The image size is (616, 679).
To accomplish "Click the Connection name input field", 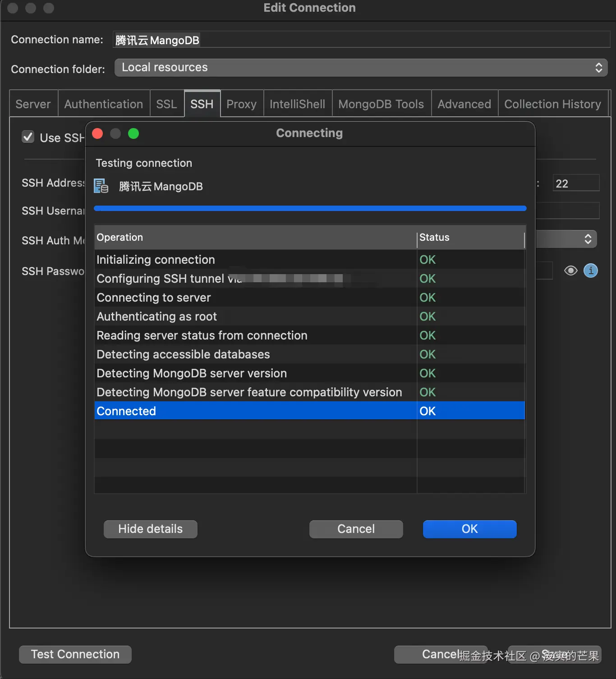I will (361, 40).
